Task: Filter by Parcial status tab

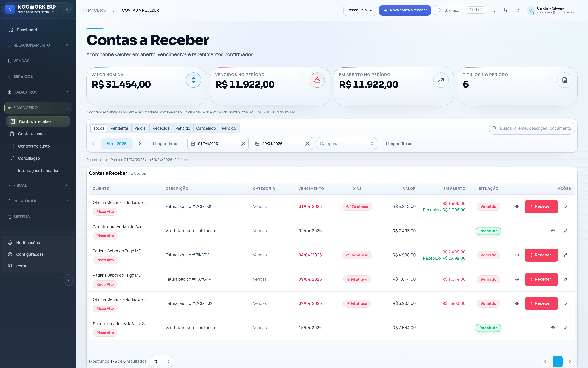Action: (x=140, y=128)
